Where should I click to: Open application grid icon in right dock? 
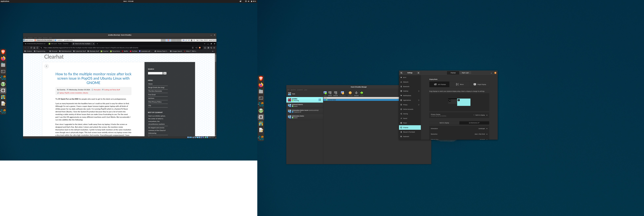pyautogui.click(x=261, y=123)
